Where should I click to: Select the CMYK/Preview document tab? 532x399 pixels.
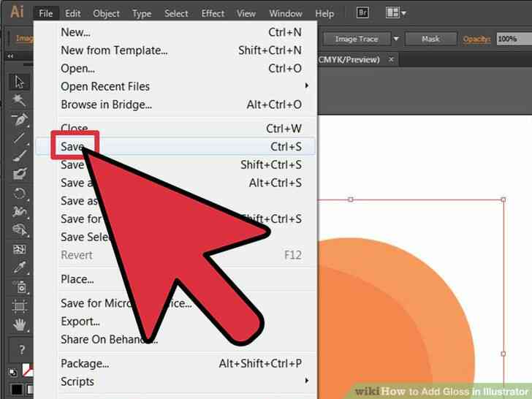pos(349,60)
